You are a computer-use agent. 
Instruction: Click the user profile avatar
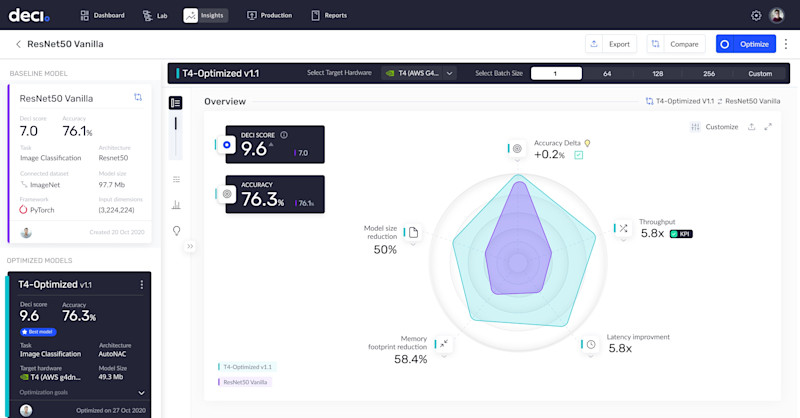(777, 15)
